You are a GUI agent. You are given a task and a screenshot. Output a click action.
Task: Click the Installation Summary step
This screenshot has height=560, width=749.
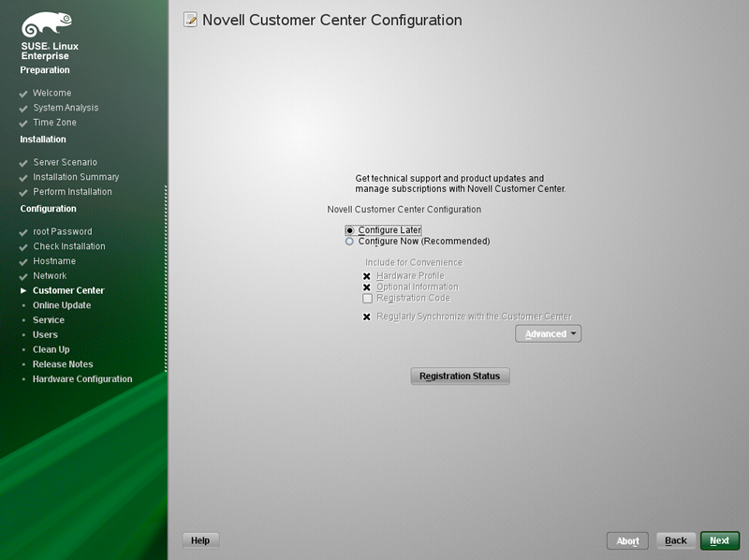click(x=76, y=177)
